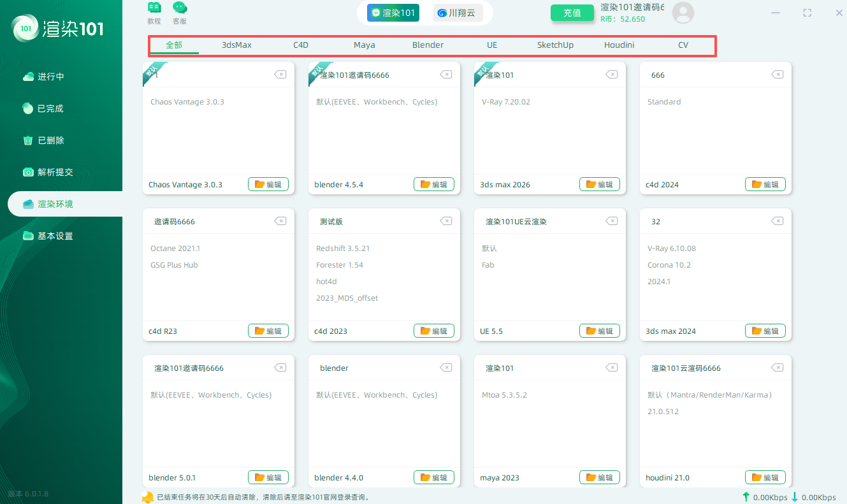This screenshot has width=847, height=504.
Task: Switch to the UE tab
Action: pyautogui.click(x=492, y=45)
